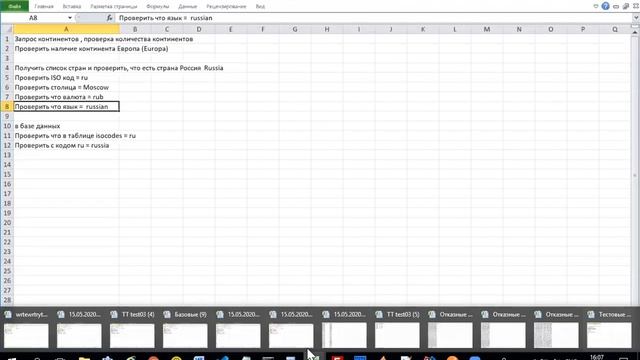Click the taskbar clock showing 16:07
Screen dimensions: 640x360
point(597,357)
